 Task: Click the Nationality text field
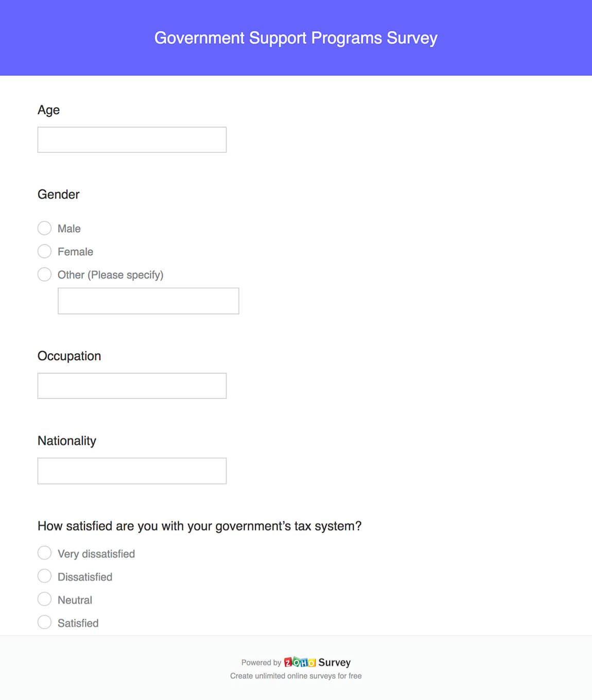coord(132,470)
